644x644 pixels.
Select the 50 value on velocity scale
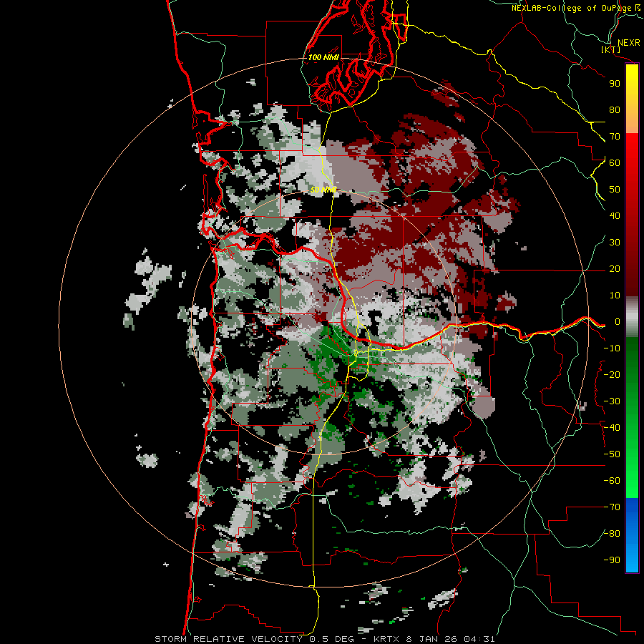[x=615, y=190]
